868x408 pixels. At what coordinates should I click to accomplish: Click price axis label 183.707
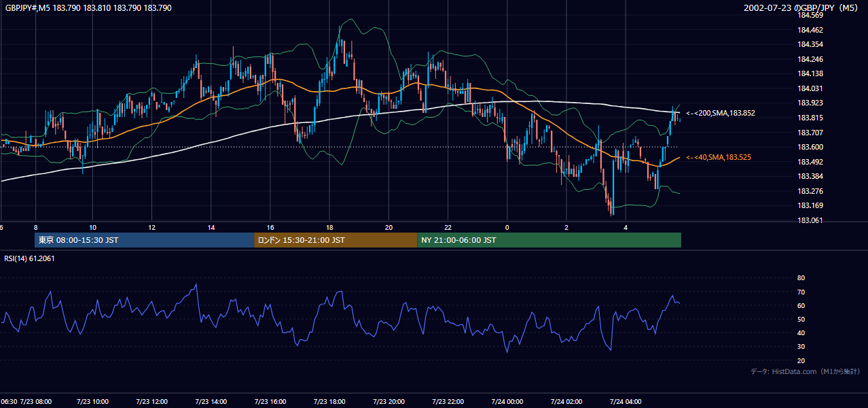click(810, 133)
